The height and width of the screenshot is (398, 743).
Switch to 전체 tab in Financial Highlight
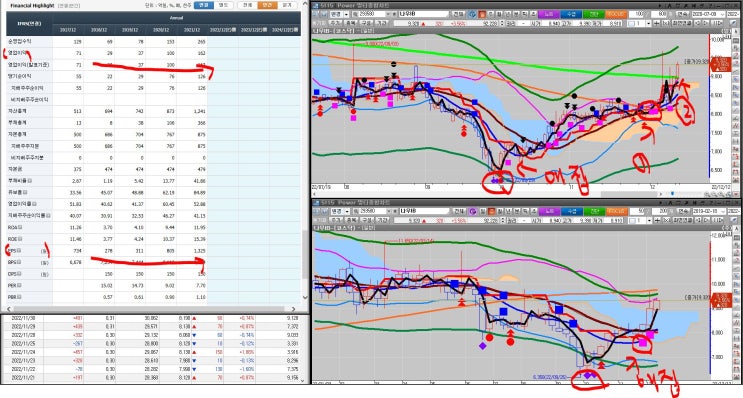pyautogui.click(x=247, y=5)
